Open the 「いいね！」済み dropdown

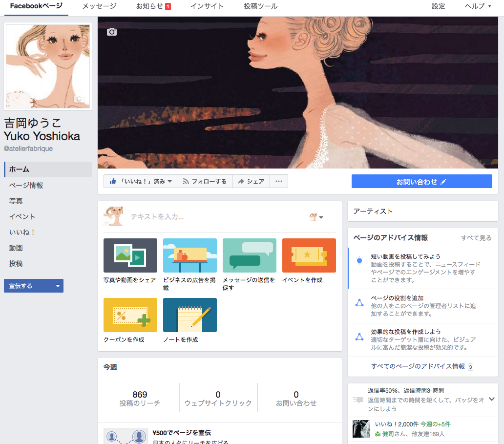pos(141,181)
